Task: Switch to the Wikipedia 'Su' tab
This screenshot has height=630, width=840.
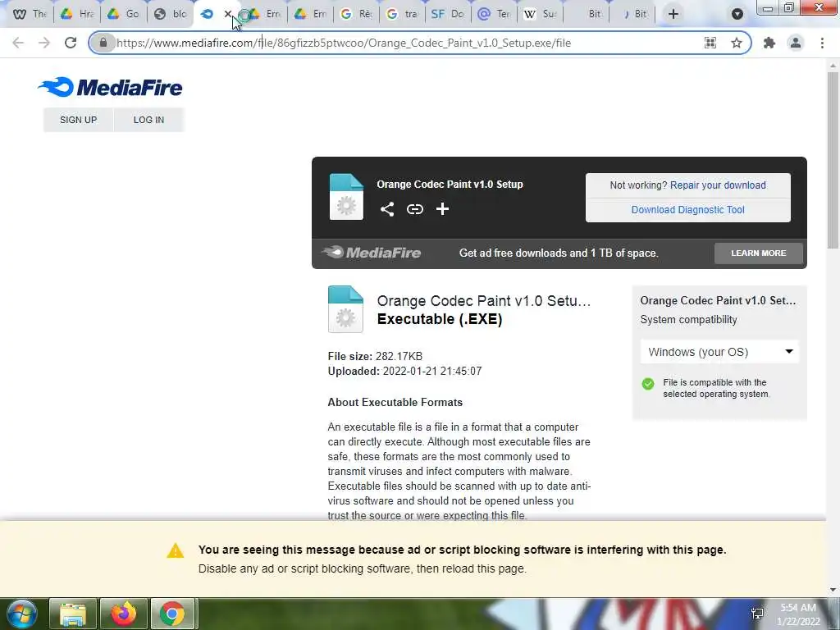Action: 540,14
